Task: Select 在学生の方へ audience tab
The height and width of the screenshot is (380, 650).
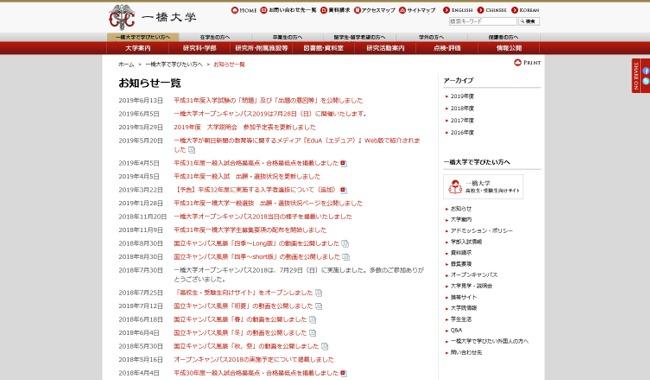Action: point(215,37)
